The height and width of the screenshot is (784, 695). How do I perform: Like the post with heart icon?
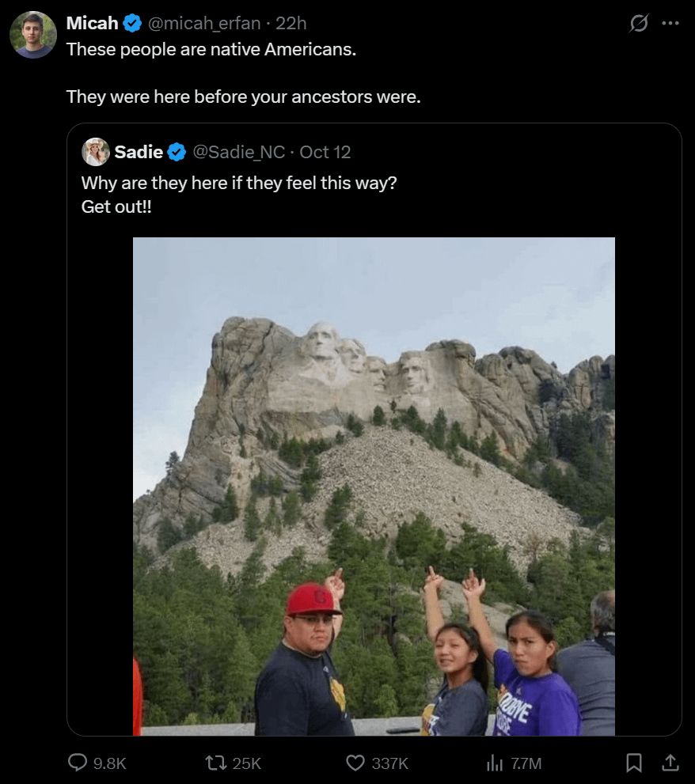tap(355, 763)
